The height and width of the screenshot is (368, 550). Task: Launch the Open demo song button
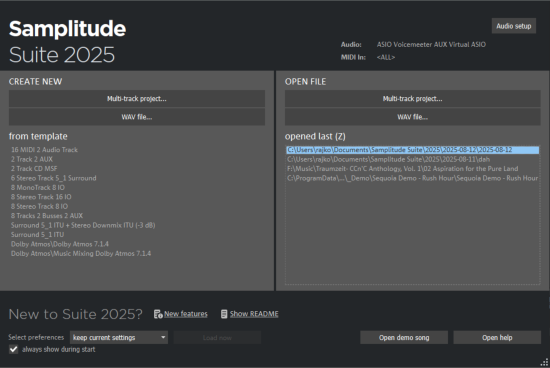click(x=404, y=337)
